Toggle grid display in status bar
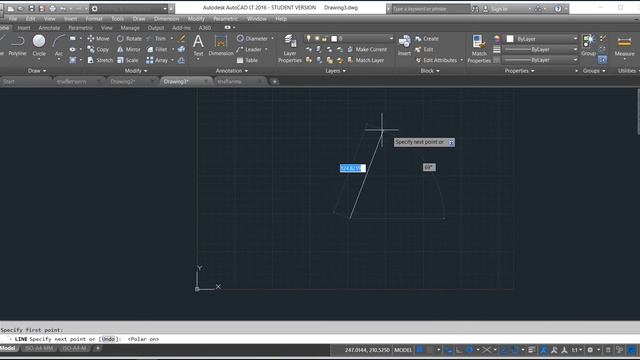Viewport: 640px width, 360px height. pyautogui.click(x=420, y=350)
